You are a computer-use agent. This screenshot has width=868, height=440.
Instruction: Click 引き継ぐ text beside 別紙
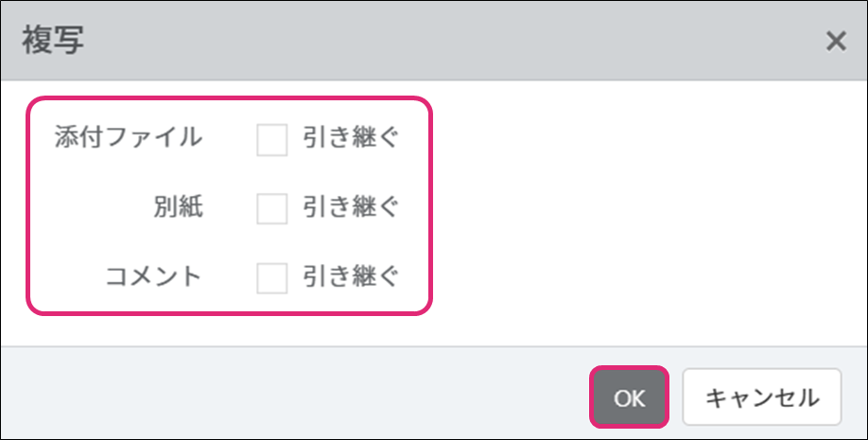tap(351, 208)
